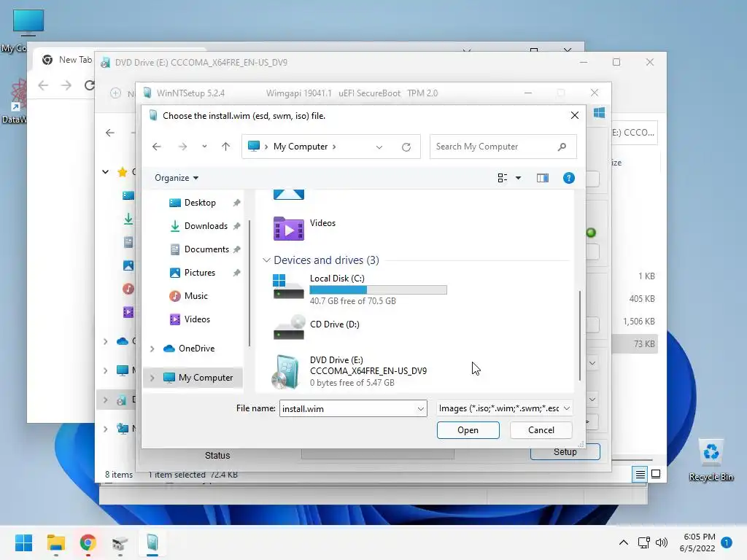This screenshot has width=747, height=560.
Task: Reload the page in Chrome
Action: pyautogui.click(x=89, y=85)
